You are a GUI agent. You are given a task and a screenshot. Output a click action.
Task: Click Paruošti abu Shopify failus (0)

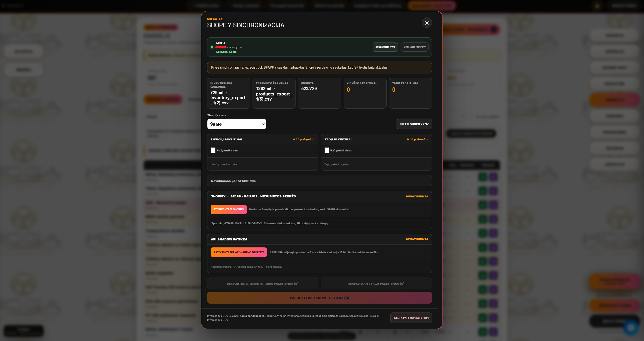point(319,298)
